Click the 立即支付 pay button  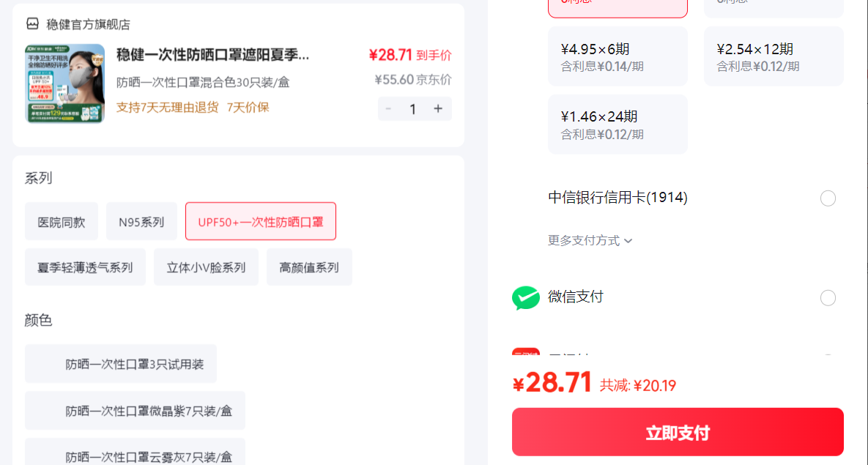(x=678, y=432)
